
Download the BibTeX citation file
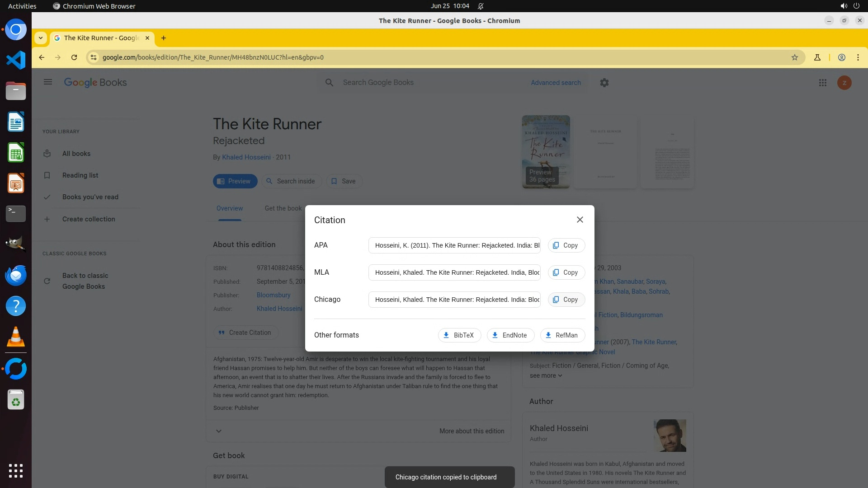pos(459,335)
